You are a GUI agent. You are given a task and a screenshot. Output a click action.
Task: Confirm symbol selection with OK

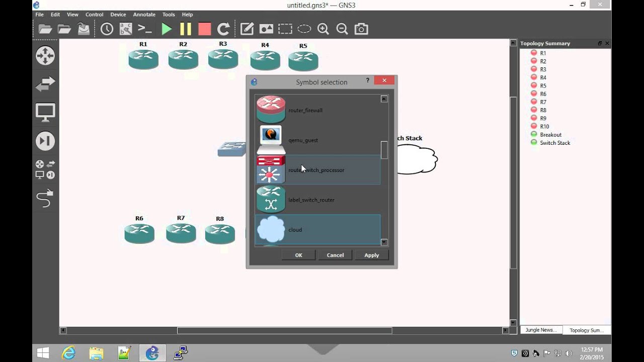tap(299, 255)
